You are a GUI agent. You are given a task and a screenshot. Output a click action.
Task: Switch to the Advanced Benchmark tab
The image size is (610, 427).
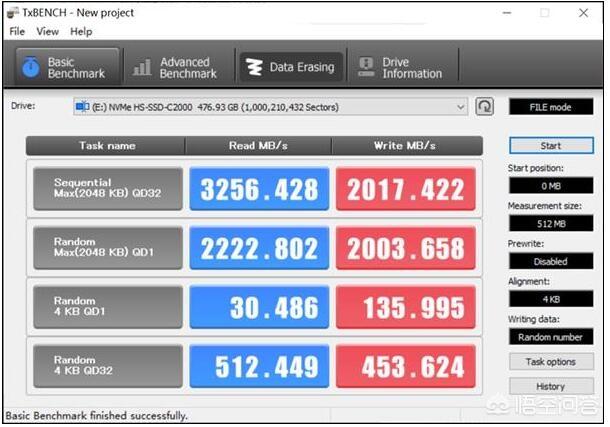[179, 67]
